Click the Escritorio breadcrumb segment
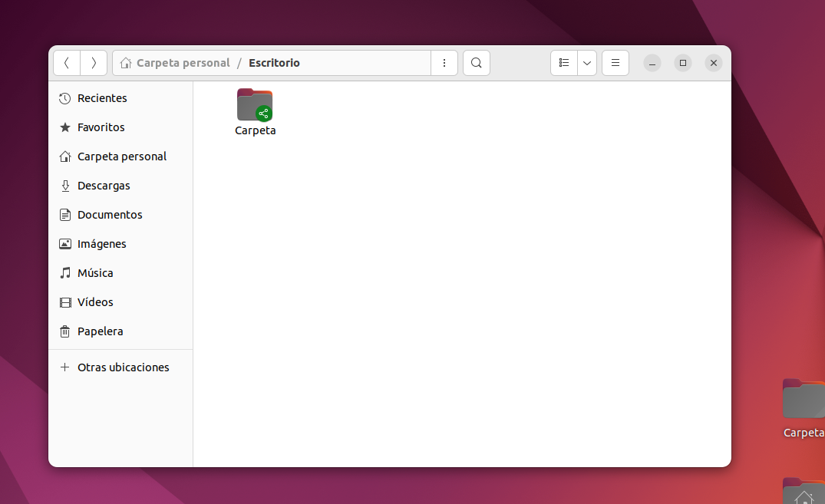 274,63
